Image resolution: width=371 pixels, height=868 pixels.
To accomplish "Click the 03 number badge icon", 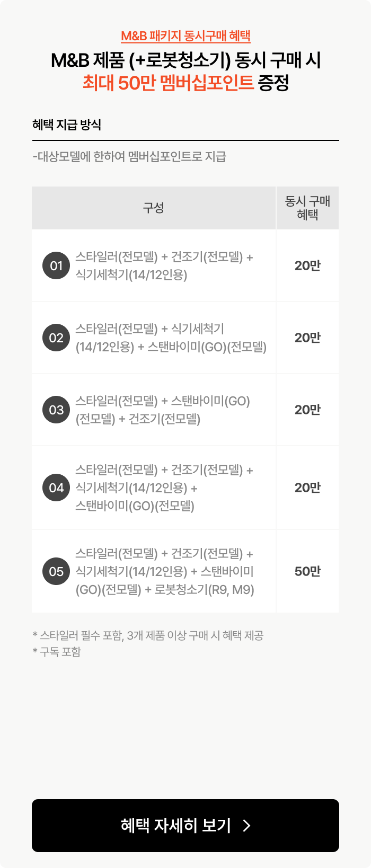I will click(56, 410).
